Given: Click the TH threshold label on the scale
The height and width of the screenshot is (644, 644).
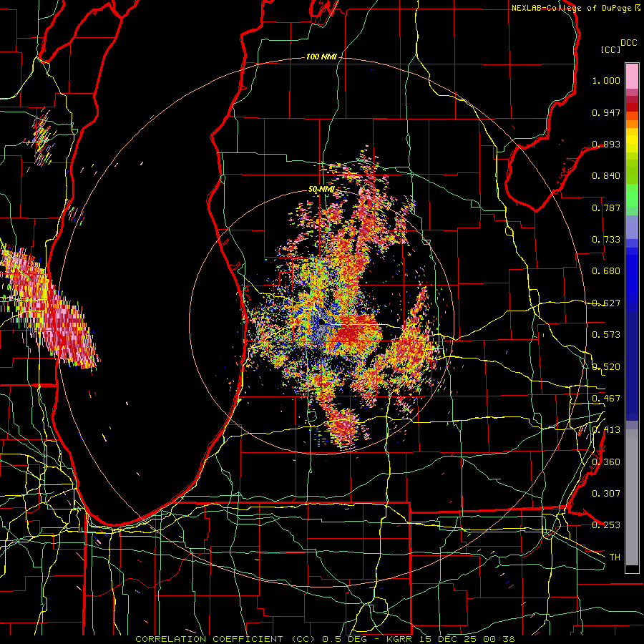Looking at the screenshot, I should click(x=615, y=557).
